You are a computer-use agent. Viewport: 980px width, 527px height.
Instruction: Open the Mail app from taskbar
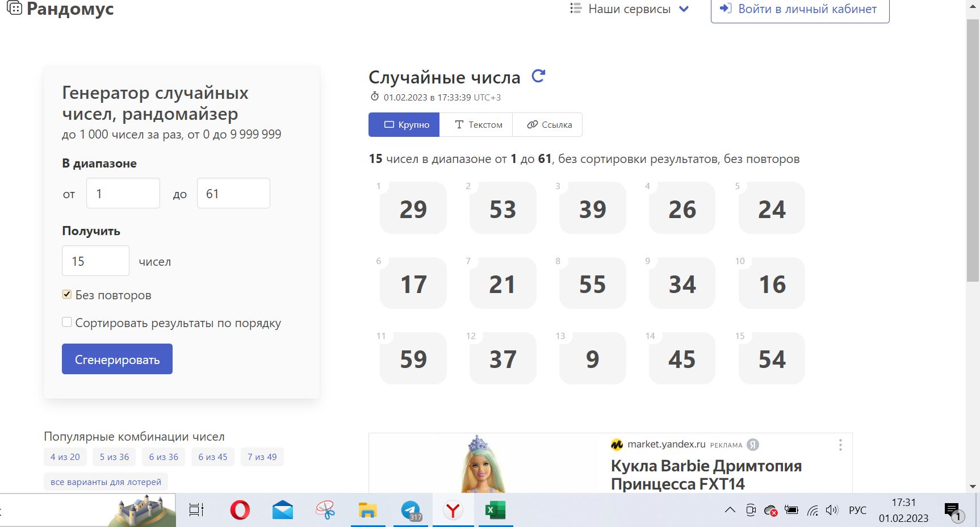tap(282, 510)
